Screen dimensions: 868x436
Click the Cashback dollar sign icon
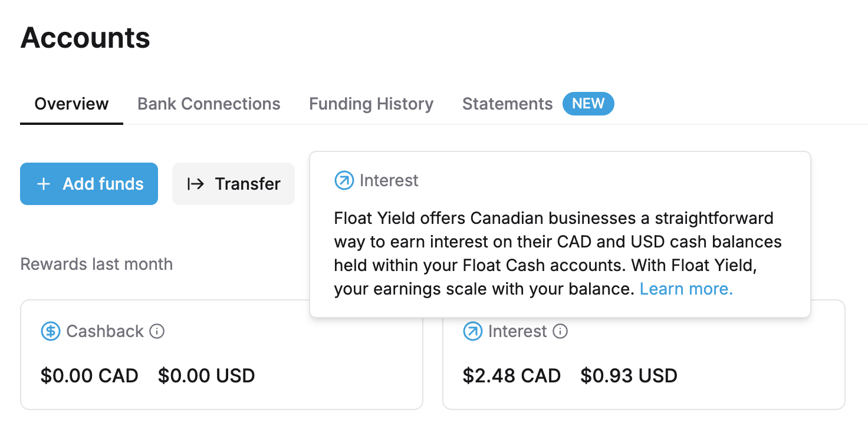[x=51, y=332]
